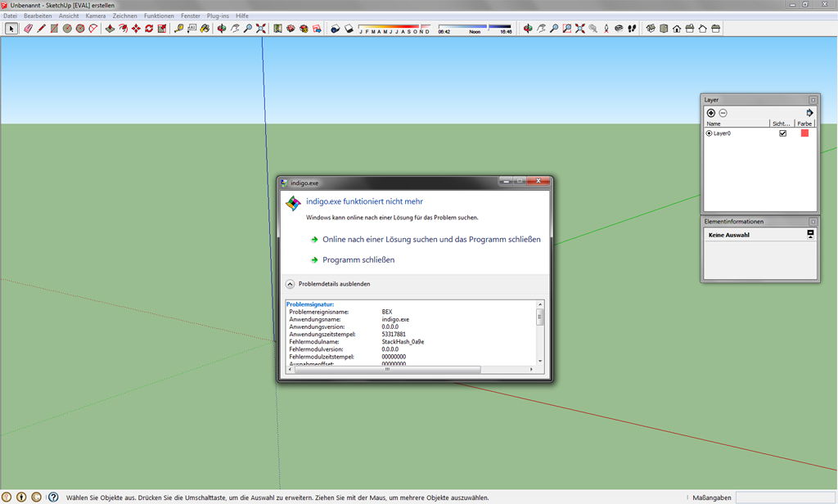Toggle visibility checkbox for Layer0
The width and height of the screenshot is (838, 504).
[782, 133]
